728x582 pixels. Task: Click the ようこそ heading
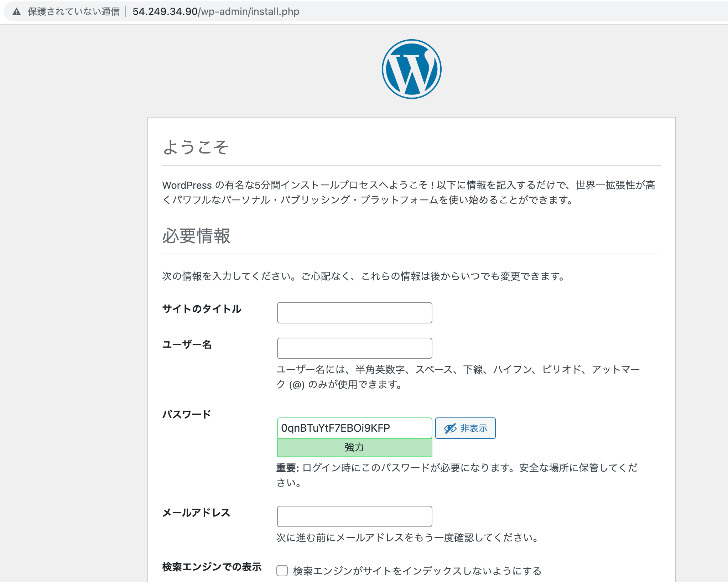tap(196, 147)
